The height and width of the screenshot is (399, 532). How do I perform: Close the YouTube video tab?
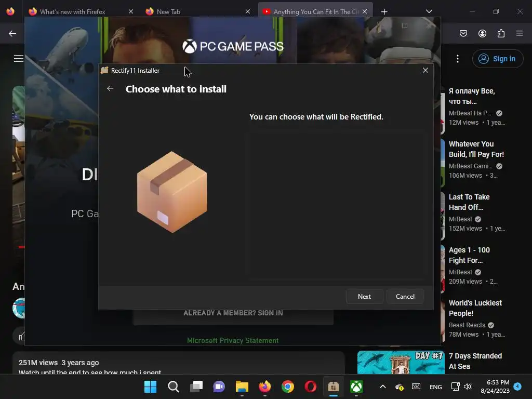(365, 11)
